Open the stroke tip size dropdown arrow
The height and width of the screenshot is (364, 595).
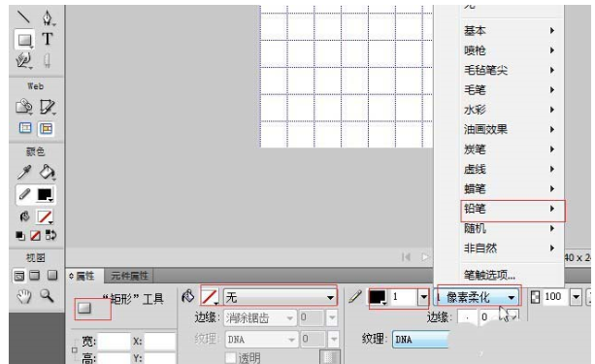tap(423, 297)
